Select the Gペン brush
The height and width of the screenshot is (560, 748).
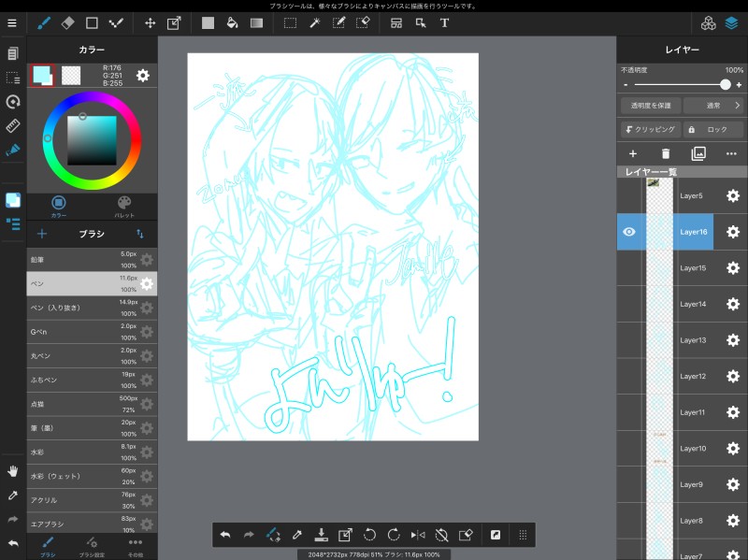tap(92, 332)
